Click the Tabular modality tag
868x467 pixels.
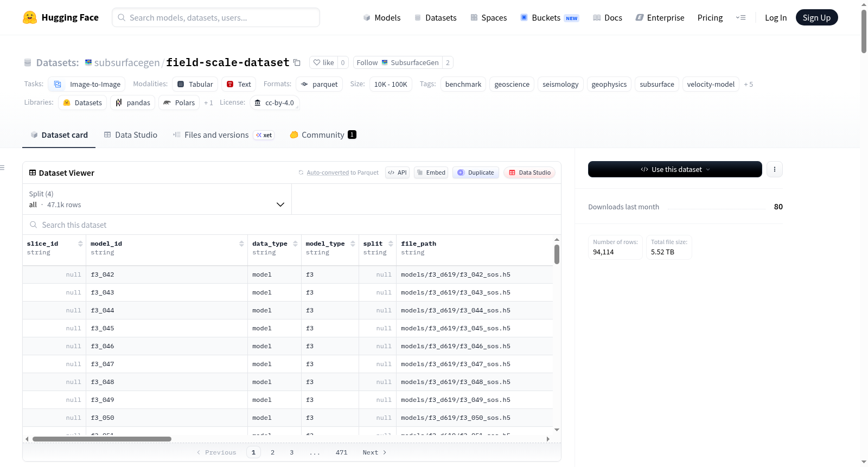[195, 84]
